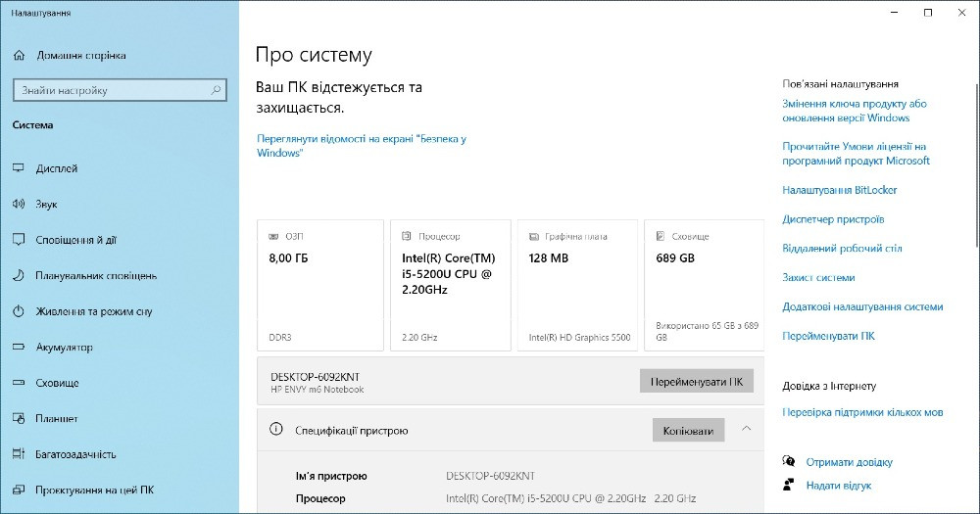Focus the Знайти настройку search field
The image size is (980, 514).
120,90
